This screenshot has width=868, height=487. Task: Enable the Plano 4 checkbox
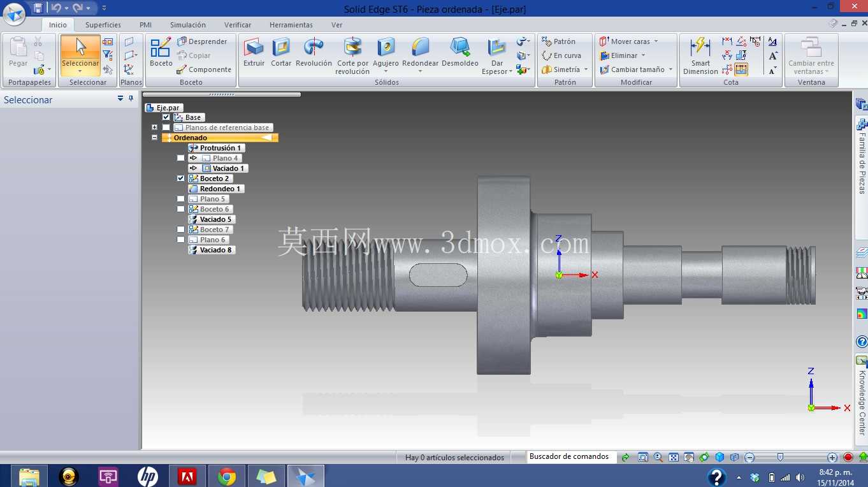pyautogui.click(x=180, y=158)
